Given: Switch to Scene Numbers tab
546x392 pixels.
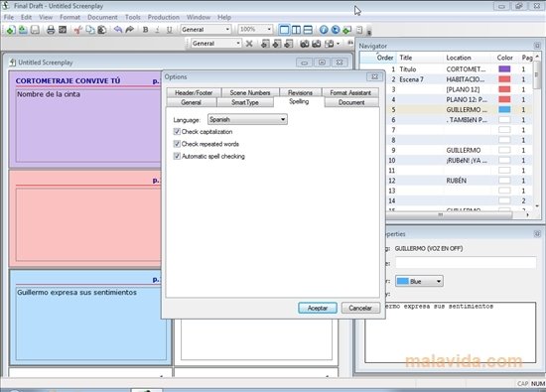Looking at the screenshot, I should (x=250, y=92).
